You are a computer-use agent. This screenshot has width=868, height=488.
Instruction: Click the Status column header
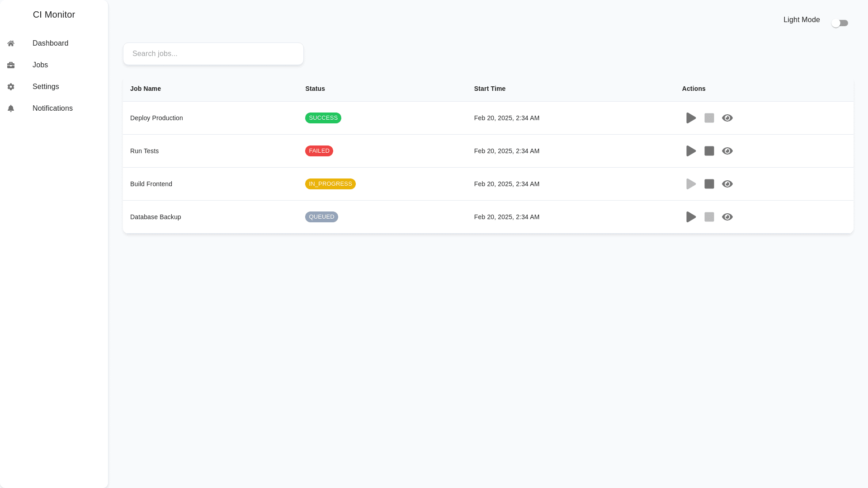(315, 89)
